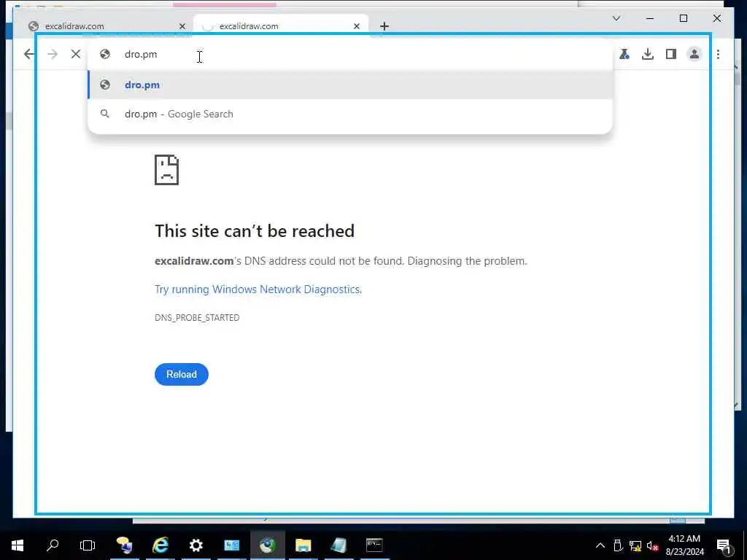This screenshot has width=747, height=560.
Task: Go back using the browser back arrow
Action: (29, 54)
